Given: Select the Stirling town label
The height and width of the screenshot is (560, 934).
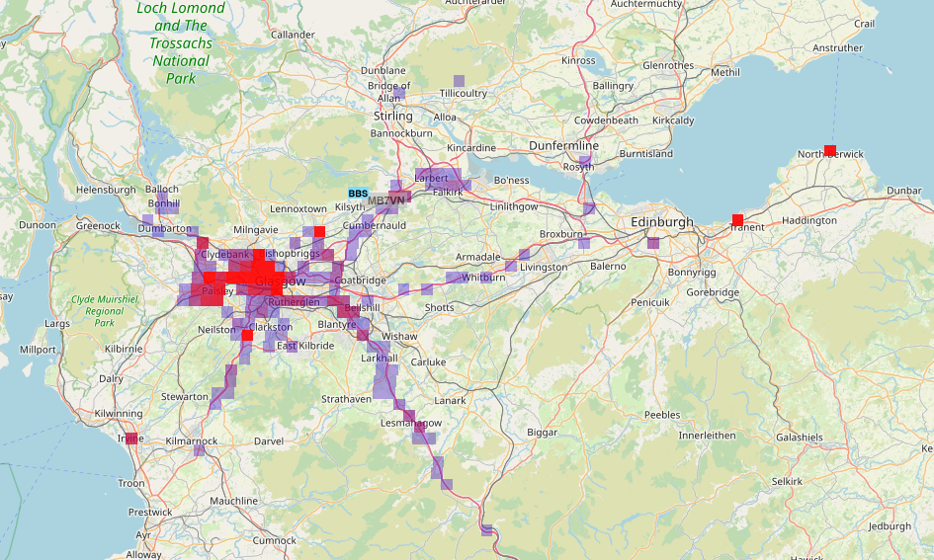Looking at the screenshot, I should [393, 116].
